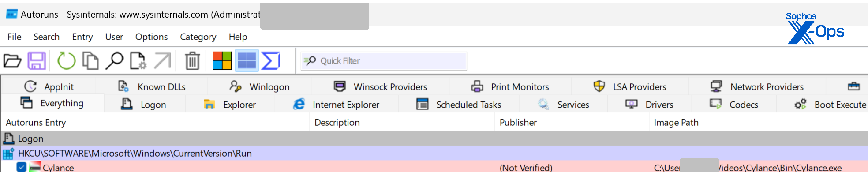The image size is (868, 180).
Task: Select the HKCU Run registry key row
Action: [135, 154]
